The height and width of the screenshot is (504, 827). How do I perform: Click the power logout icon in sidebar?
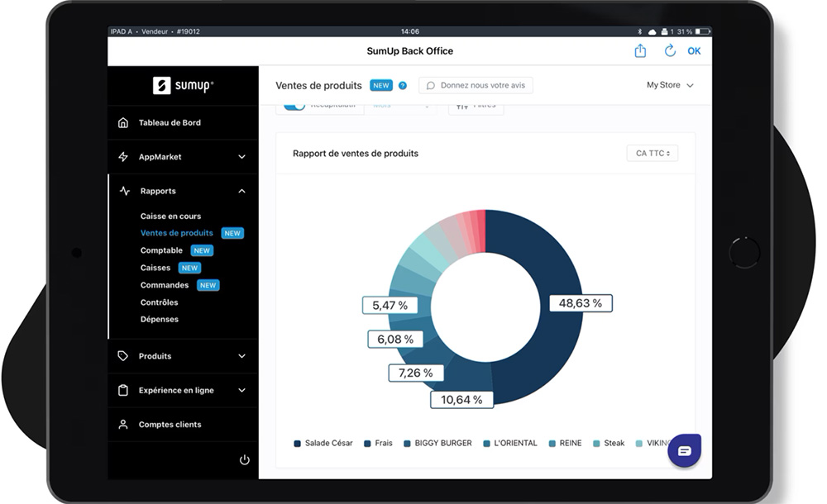(x=244, y=460)
